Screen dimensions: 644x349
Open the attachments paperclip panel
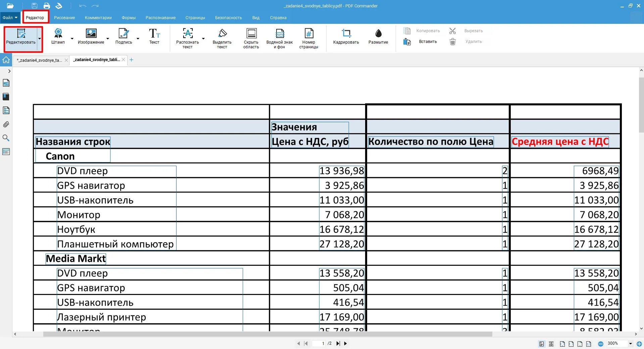point(6,124)
